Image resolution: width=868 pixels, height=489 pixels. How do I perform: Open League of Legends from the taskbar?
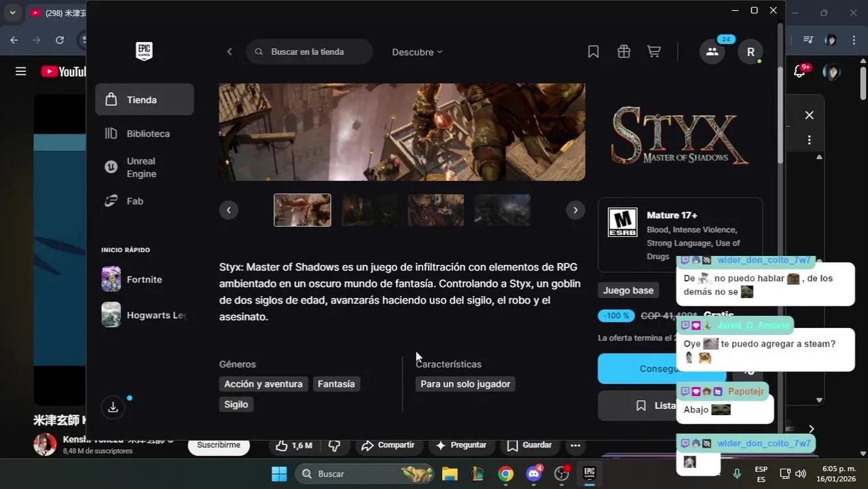pos(477,474)
